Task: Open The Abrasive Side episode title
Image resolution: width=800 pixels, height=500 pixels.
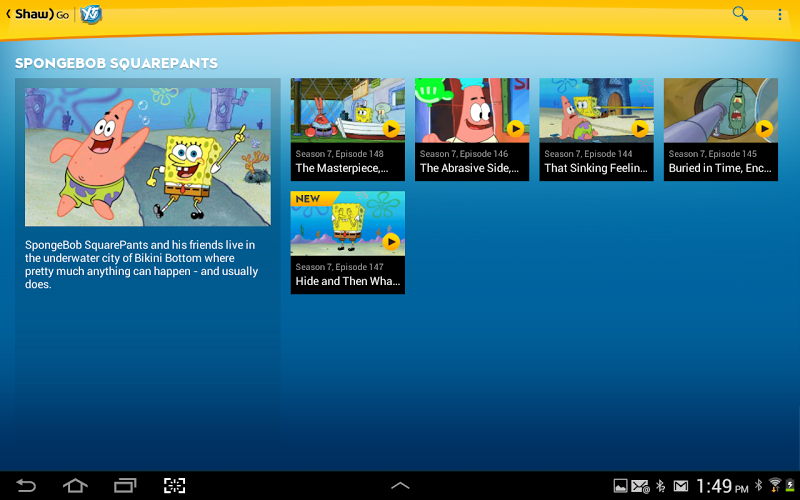Action: click(x=469, y=168)
